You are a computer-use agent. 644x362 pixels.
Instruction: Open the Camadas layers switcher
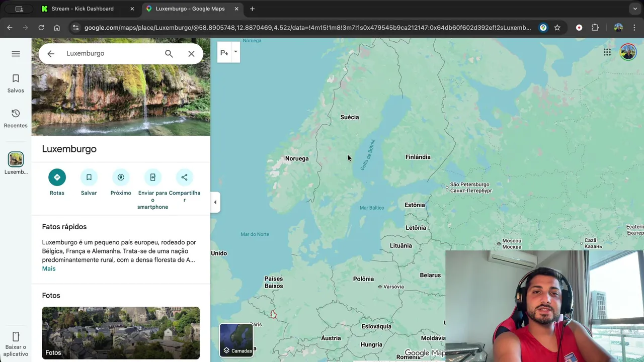click(x=236, y=340)
